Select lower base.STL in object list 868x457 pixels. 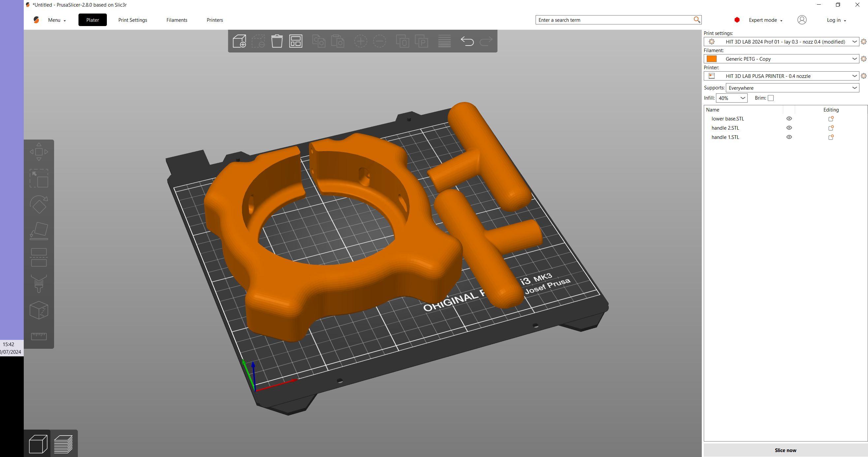click(x=728, y=119)
